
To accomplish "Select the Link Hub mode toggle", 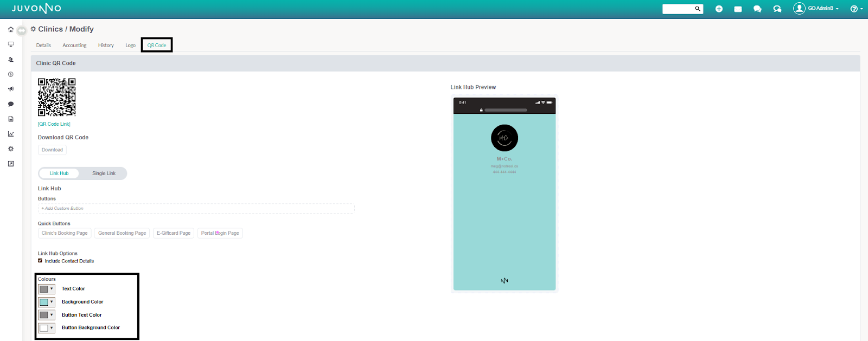I will [59, 173].
